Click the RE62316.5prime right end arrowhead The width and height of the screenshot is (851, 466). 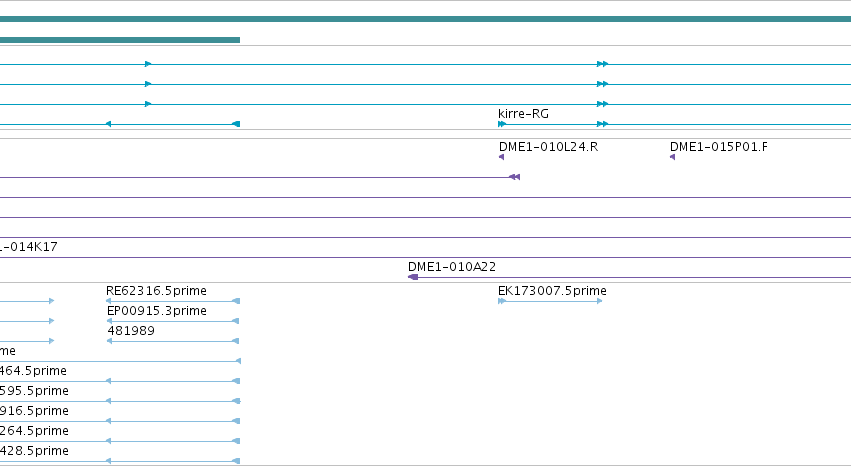pyautogui.click(x=236, y=301)
